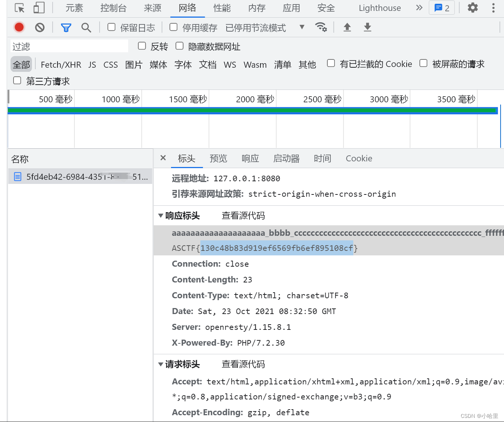Check 有已拦截的 Cookie checkbox

tap(331, 63)
